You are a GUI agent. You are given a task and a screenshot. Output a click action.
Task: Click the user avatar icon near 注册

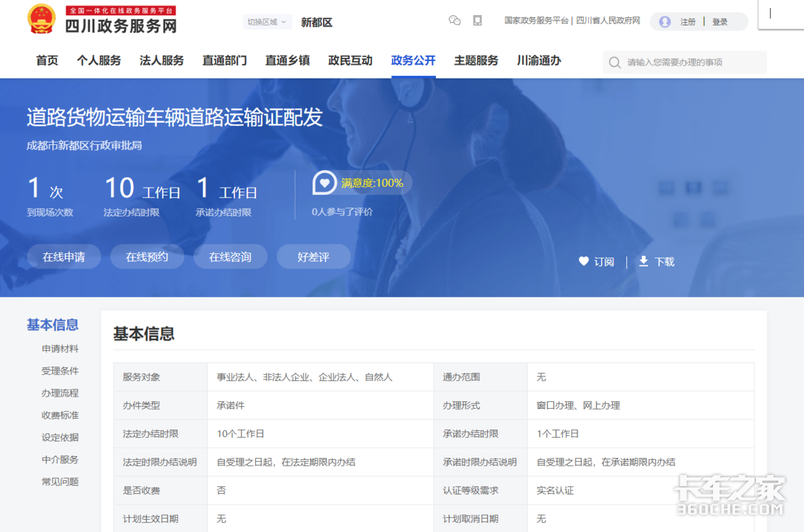pyautogui.click(x=663, y=21)
